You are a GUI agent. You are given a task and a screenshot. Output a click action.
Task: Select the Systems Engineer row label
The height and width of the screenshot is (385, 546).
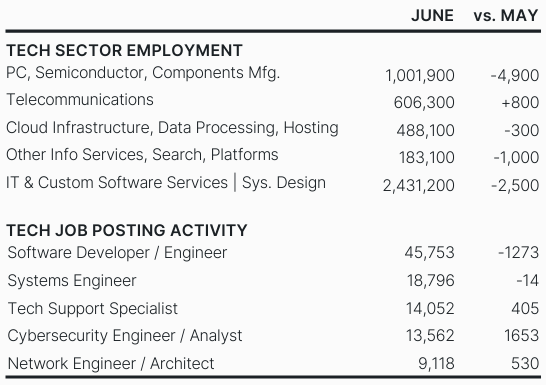[x=72, y=281]
